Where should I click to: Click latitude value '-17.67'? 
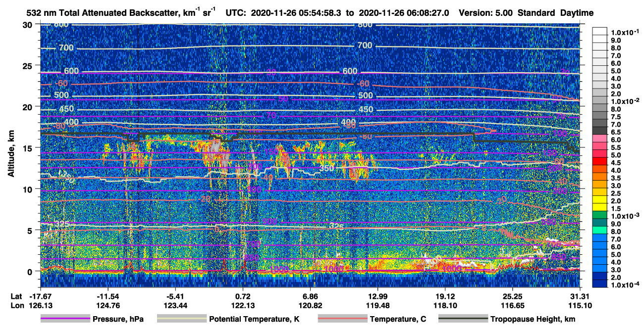[41, 296]
